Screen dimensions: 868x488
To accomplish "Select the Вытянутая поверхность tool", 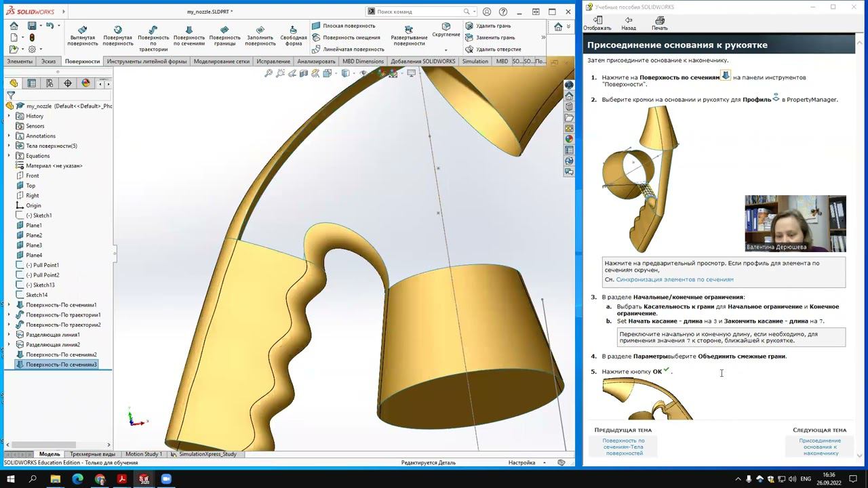I will 83,37.
